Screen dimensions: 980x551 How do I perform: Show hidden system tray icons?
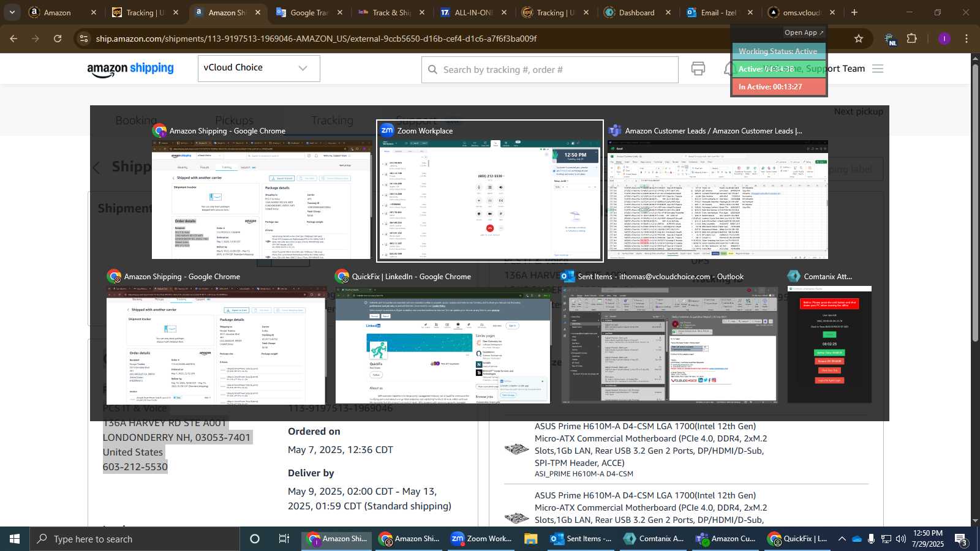pos(842,539)
